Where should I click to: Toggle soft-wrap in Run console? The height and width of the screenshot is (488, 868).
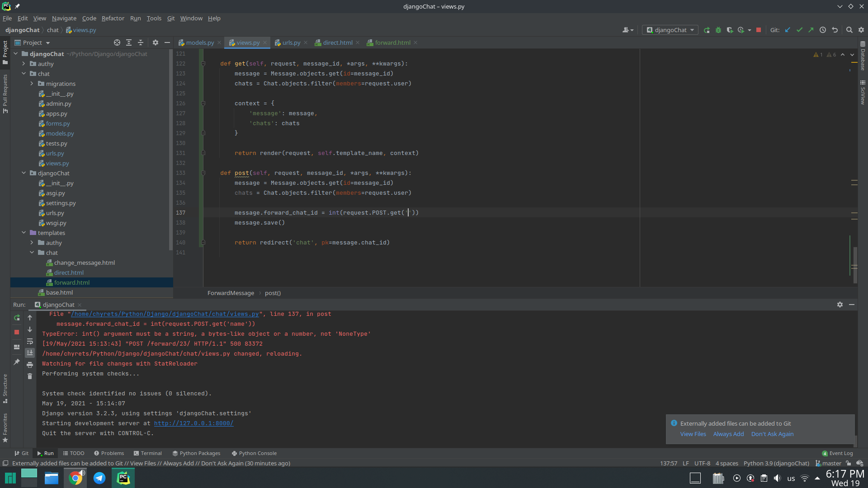coord(30,341)
